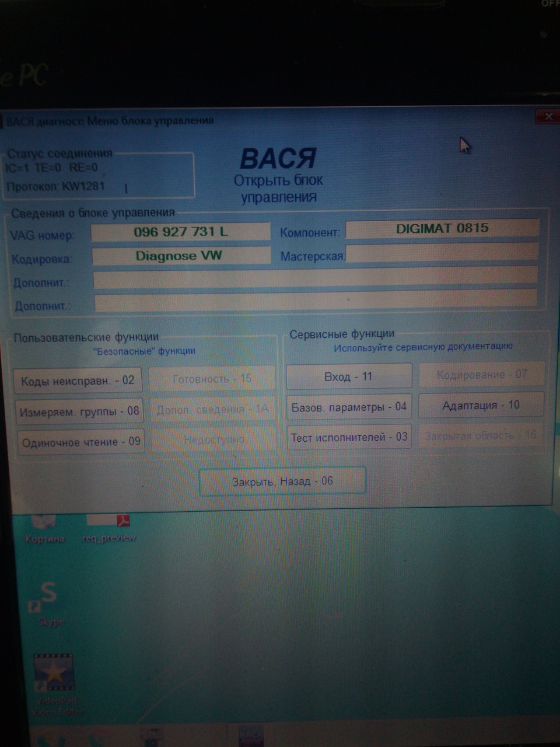560x747 pixels.
Task: Click the Протокол: KW1281 status text
Action: pyautogui.click(x=55, y=187)
